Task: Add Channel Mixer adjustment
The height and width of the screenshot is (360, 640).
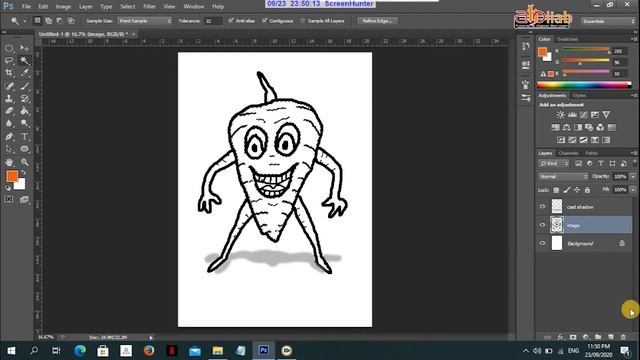Action: 600,127
